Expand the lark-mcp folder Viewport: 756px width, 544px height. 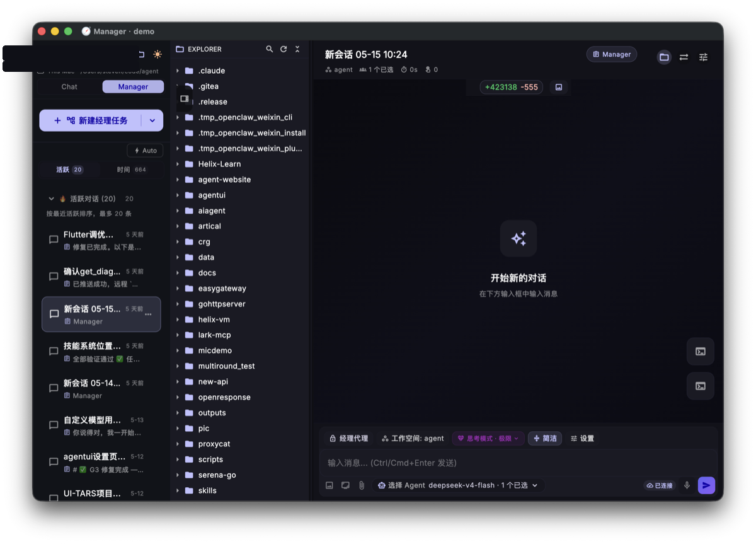(x=178, y=335)
